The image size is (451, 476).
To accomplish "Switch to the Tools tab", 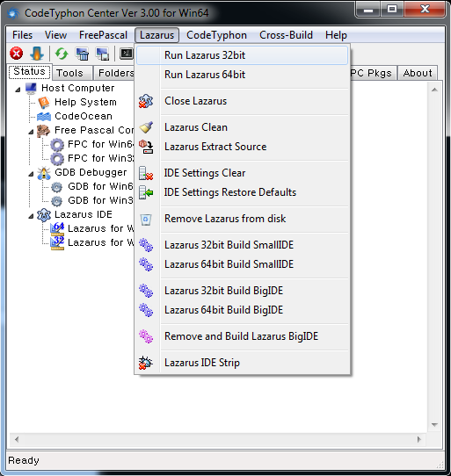I will pos(70,73).
